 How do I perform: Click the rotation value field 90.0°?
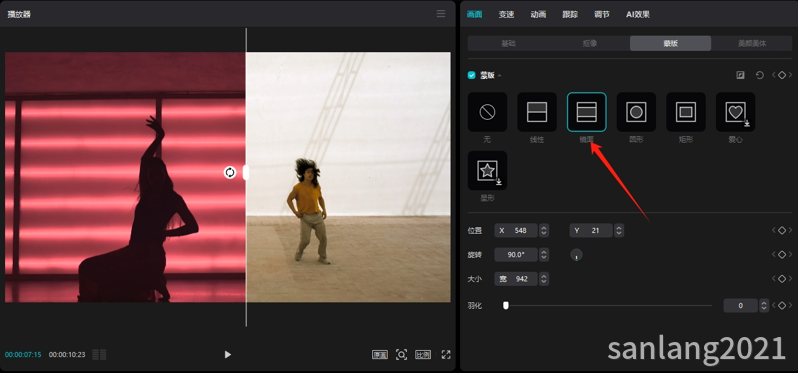[516, 254]
